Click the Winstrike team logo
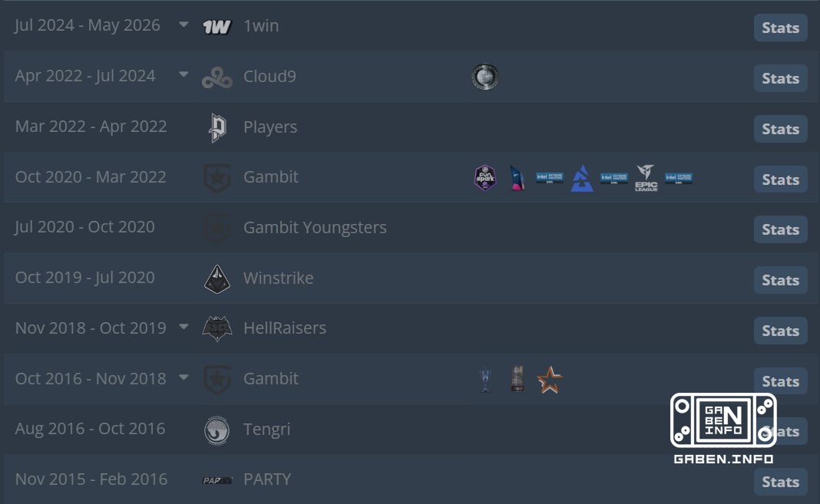Viewport: 820px width, 504px height. click(217, 279)
